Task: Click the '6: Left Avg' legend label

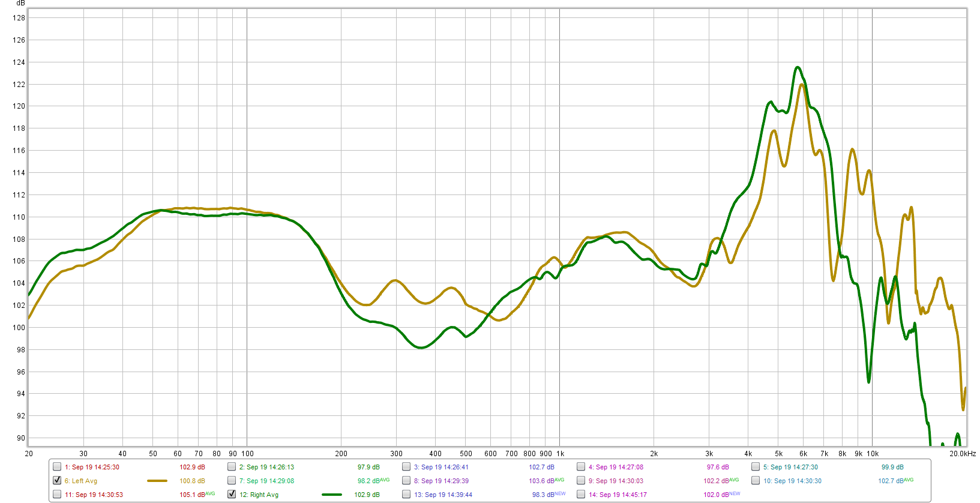Action: [80, 481]
